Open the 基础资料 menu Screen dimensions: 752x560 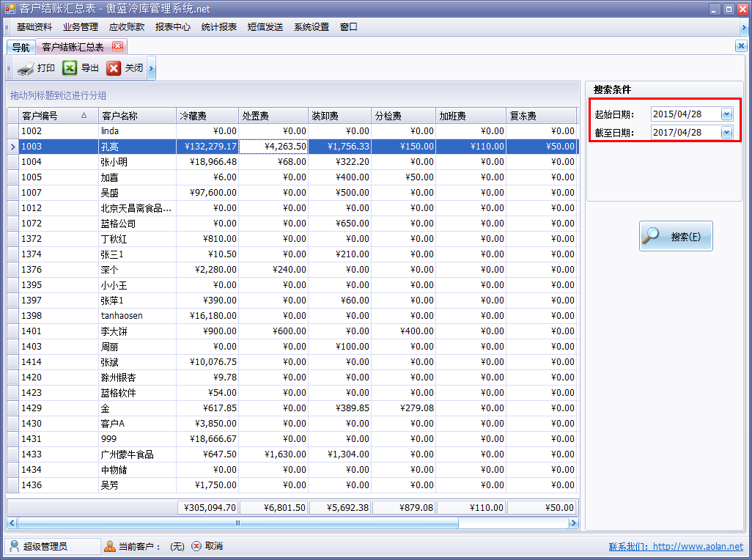click(x=34, y=27)
